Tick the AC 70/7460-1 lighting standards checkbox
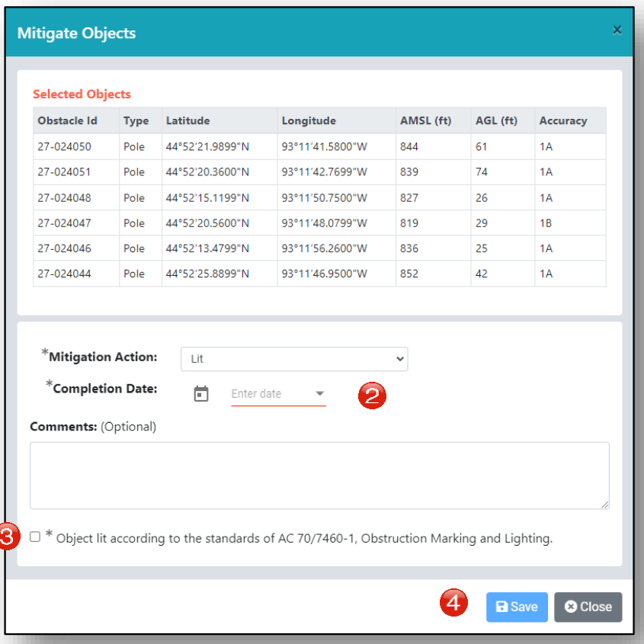Viewport: 644px width, 644px height. click(x=35, y=537)
